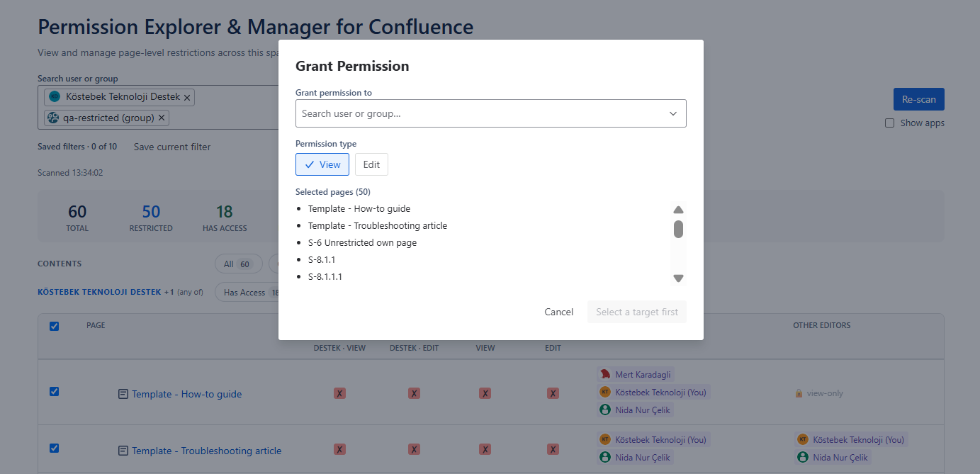Click Nida Nur Çelik under Other Editors
Screen dimensions: 980x474
point(833,458)
